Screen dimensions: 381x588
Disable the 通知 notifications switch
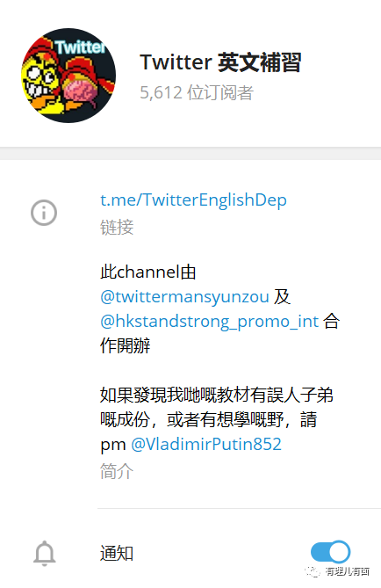pyautogui.click(x=330, y=552)
